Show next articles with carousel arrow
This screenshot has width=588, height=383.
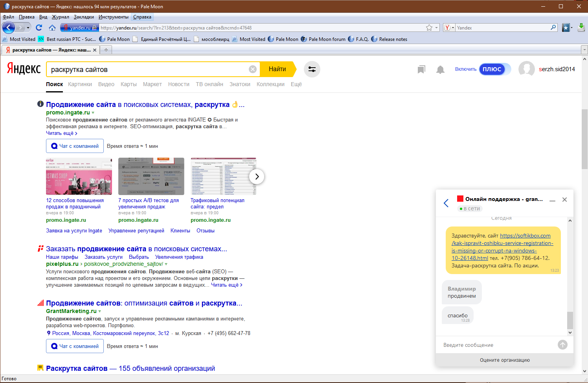coord(257,177)
